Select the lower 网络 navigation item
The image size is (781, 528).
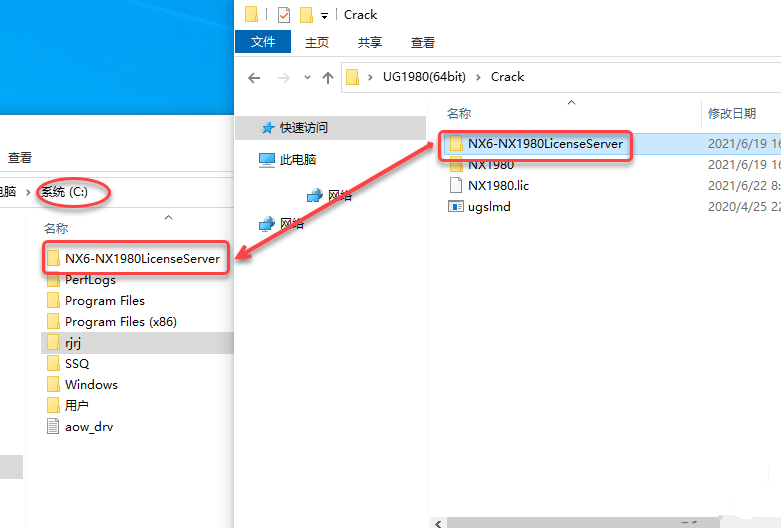292,223
